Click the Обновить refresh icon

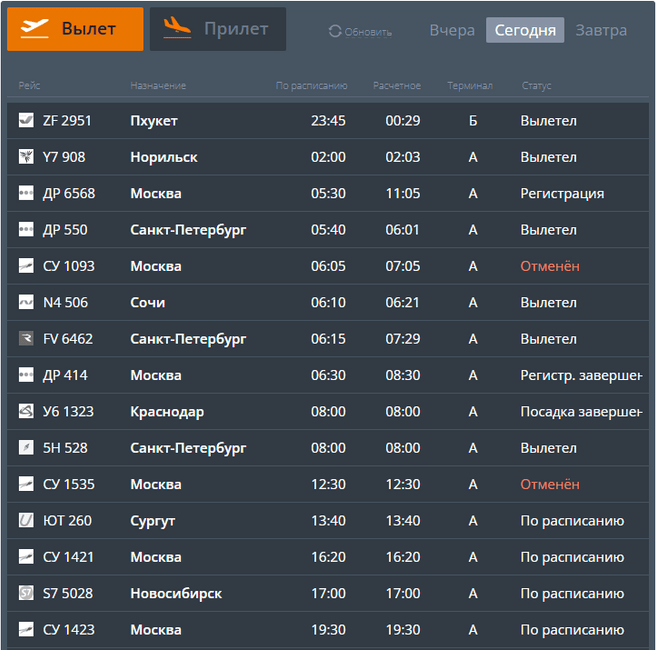pos(335,32)
